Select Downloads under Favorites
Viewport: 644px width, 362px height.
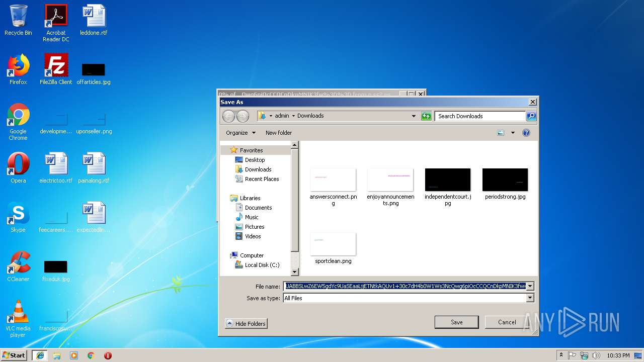pos(258,169)
